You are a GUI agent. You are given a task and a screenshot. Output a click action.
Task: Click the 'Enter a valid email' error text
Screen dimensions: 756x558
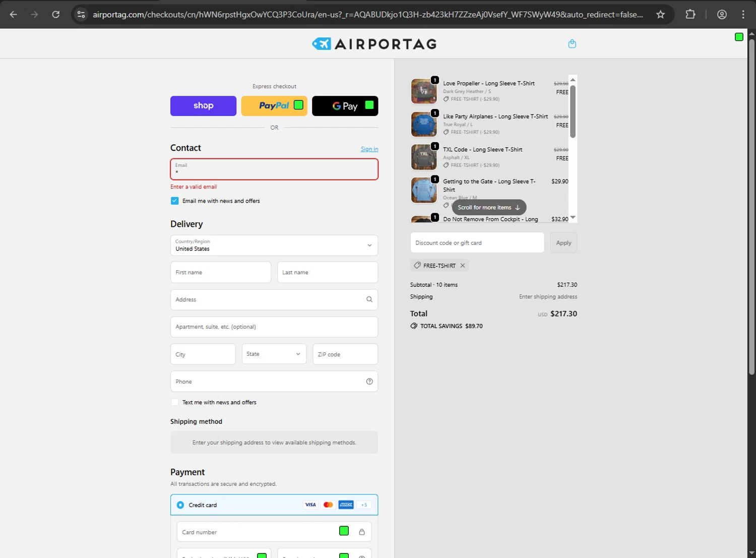[x=194, y=187]
